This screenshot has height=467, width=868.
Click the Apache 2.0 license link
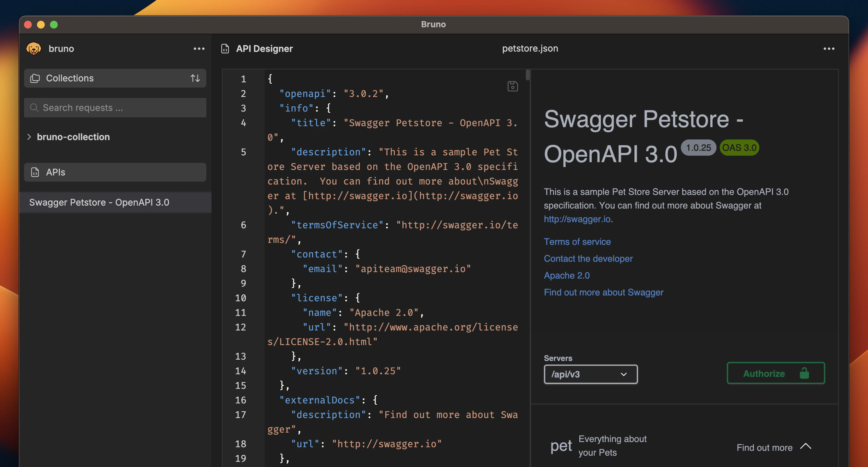[x=566, y=275]
